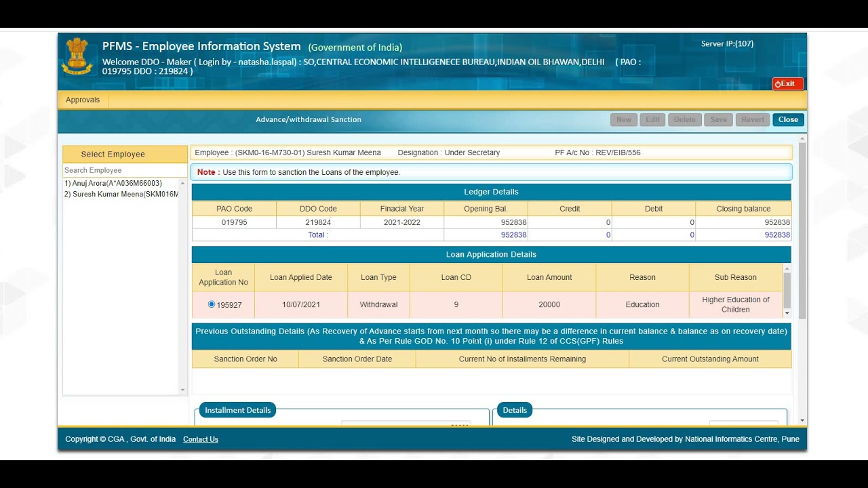Click the Close button in toolbar

(788, 119)
